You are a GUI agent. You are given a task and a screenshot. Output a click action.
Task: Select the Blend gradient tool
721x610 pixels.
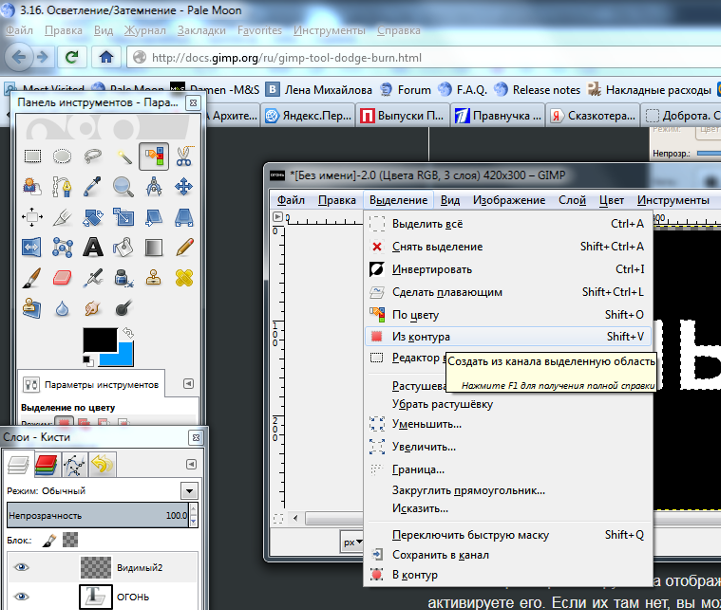pyautogui.click(x=154, y=247)
